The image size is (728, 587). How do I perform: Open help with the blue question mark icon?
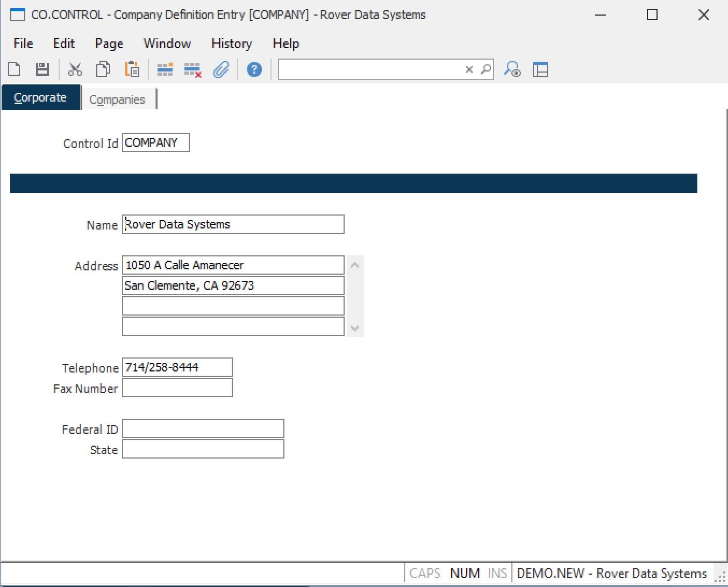[254, 69]
